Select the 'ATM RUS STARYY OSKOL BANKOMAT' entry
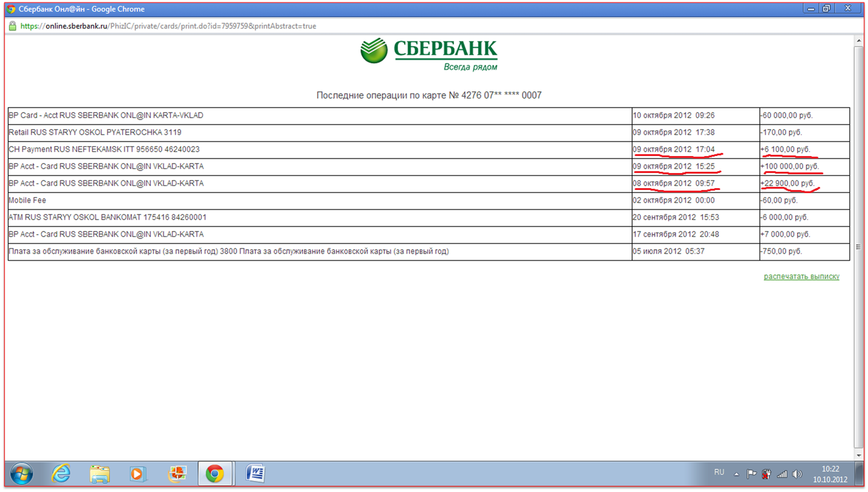 click(108, 217)
